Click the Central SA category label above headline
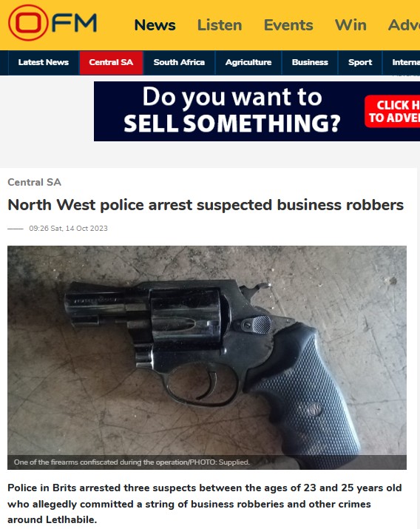The image size is (420, 529). click(x=34, y=182)
